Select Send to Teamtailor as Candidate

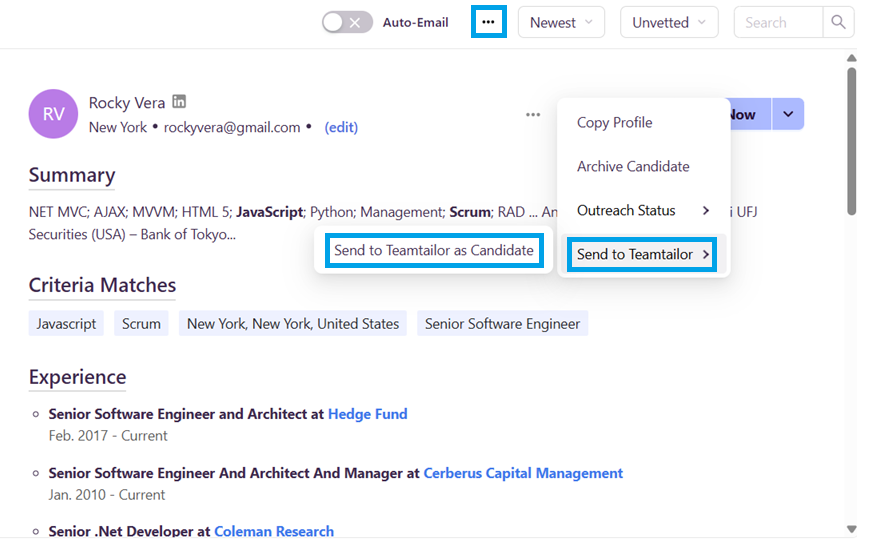[x=434, y=250]
